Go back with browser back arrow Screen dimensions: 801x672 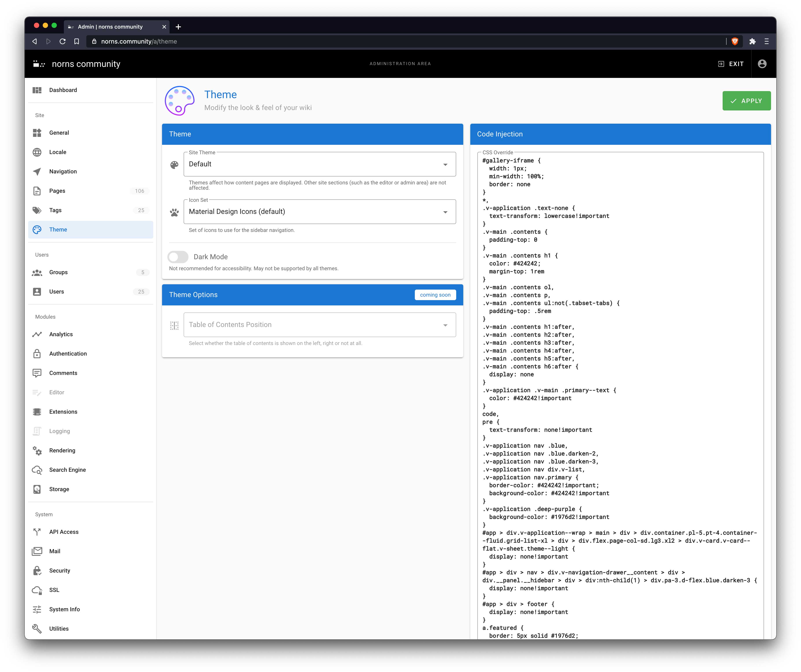(34, 42)
